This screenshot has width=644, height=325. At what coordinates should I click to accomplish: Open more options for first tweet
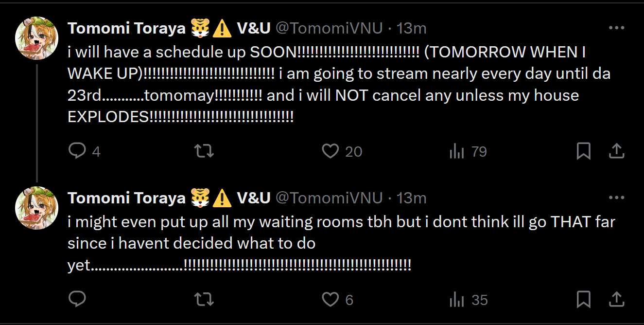(616, 28)
